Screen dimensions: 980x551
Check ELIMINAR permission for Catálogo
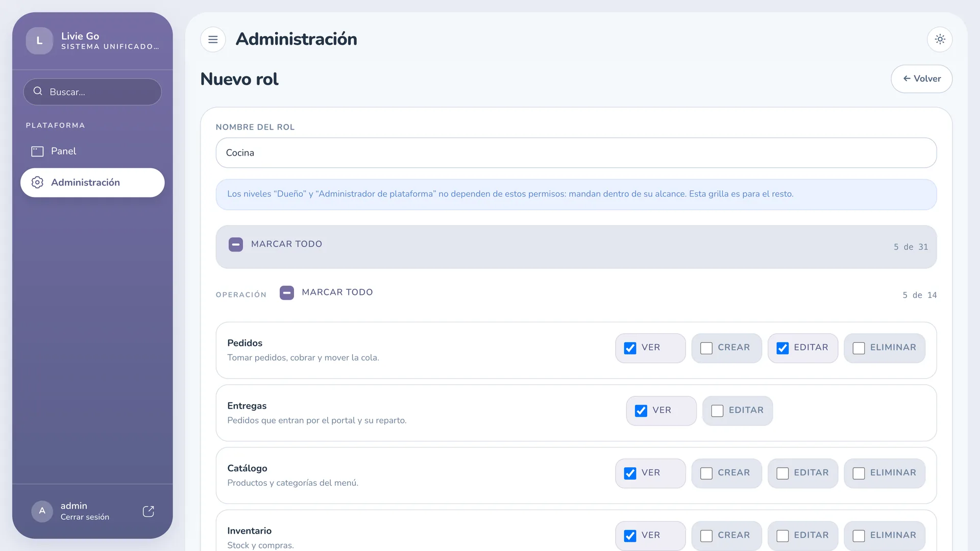859,473
